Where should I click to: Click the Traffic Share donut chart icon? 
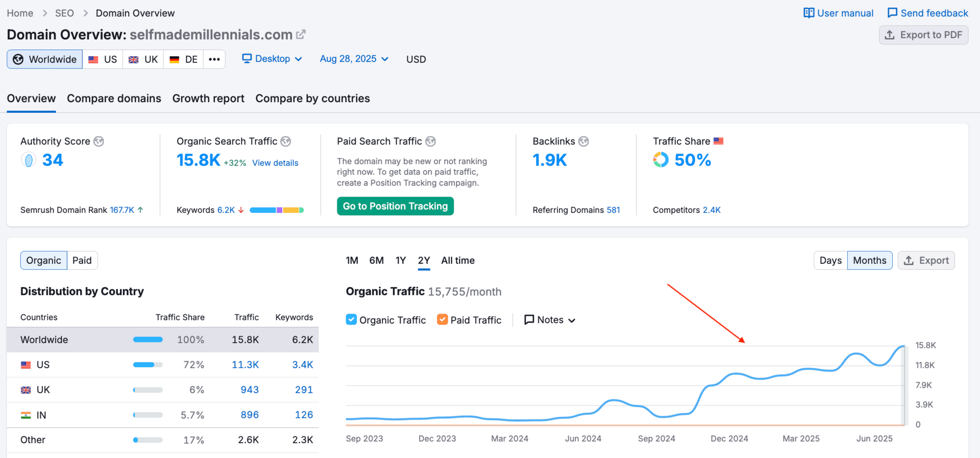(x=660, y=160)
